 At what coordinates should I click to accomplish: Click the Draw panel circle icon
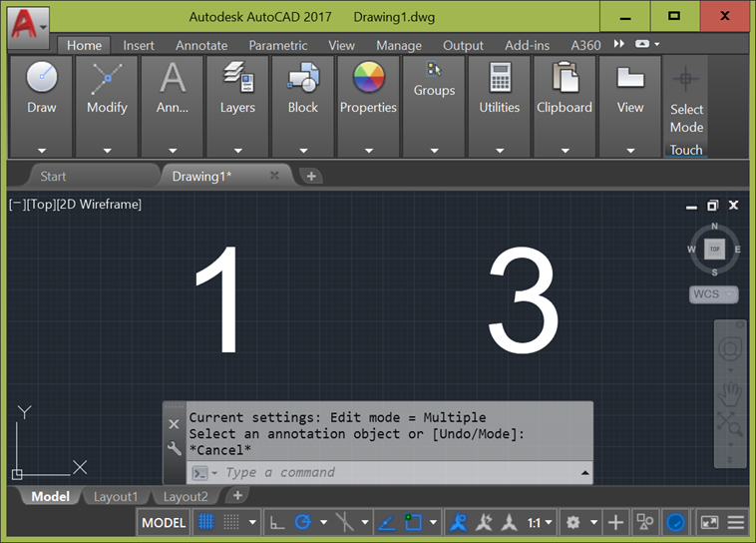pyautogui.click(x=42, y=78)
